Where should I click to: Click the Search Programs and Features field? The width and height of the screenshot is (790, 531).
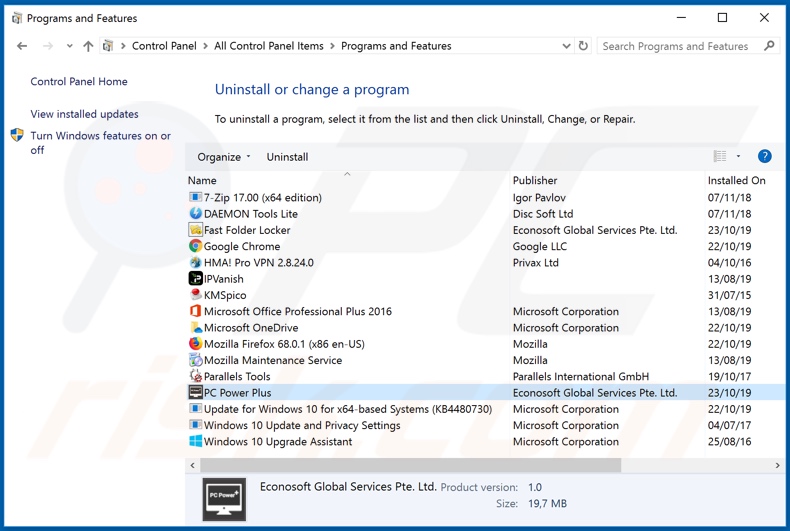click(675, 46)
